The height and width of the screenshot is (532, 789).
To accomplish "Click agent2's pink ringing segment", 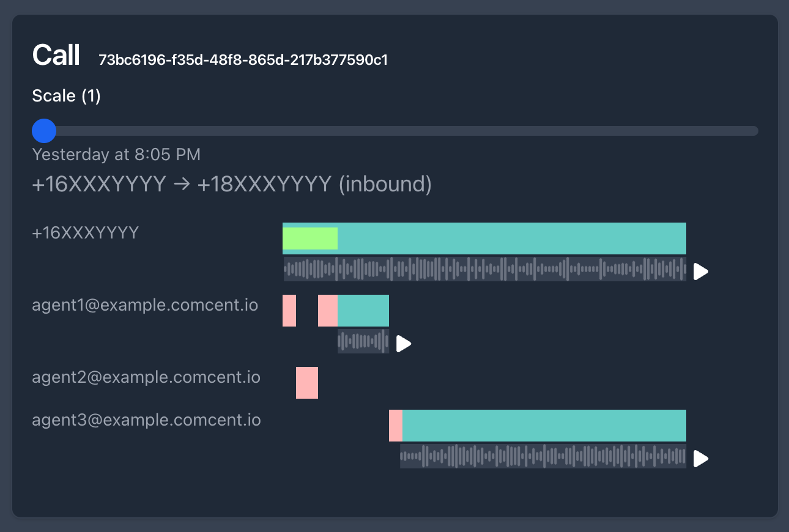I will (307, 383).
